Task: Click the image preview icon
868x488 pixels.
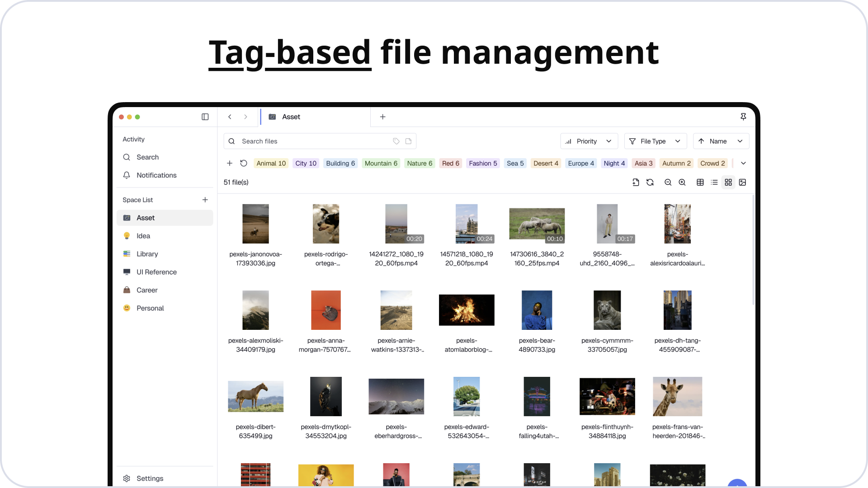Action: click(x=743, y=182)
